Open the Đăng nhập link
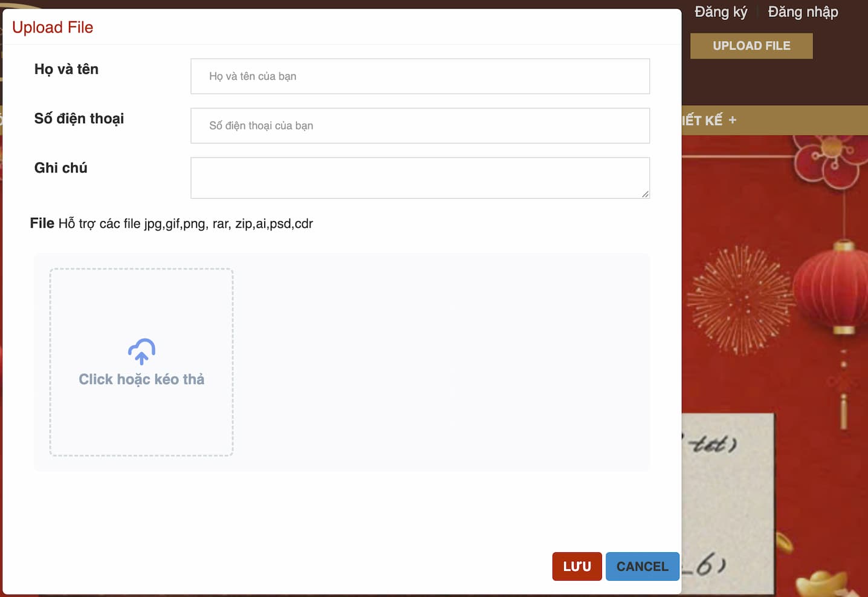Viewport: 868px width, 597px height. (802, 12)
